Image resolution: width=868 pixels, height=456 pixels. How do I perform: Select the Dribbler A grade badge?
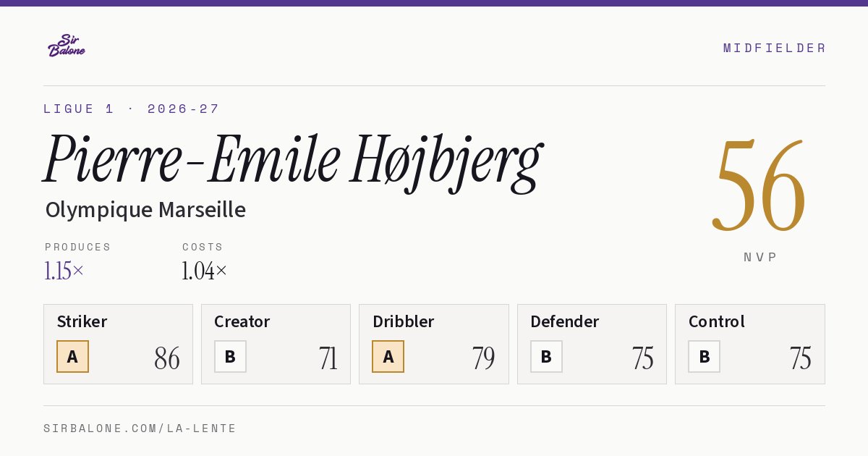[x=388, y=356]
